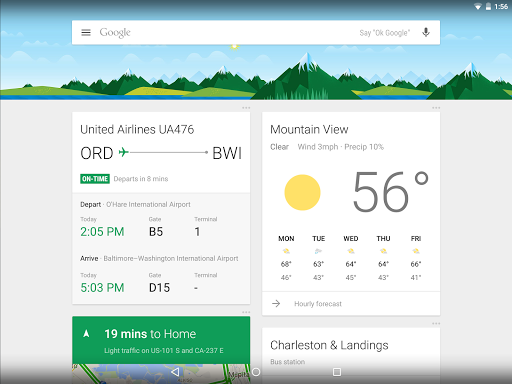
Task: Open overflow dots above commute card
Action: pyautogui.click(x=246, y=312)
